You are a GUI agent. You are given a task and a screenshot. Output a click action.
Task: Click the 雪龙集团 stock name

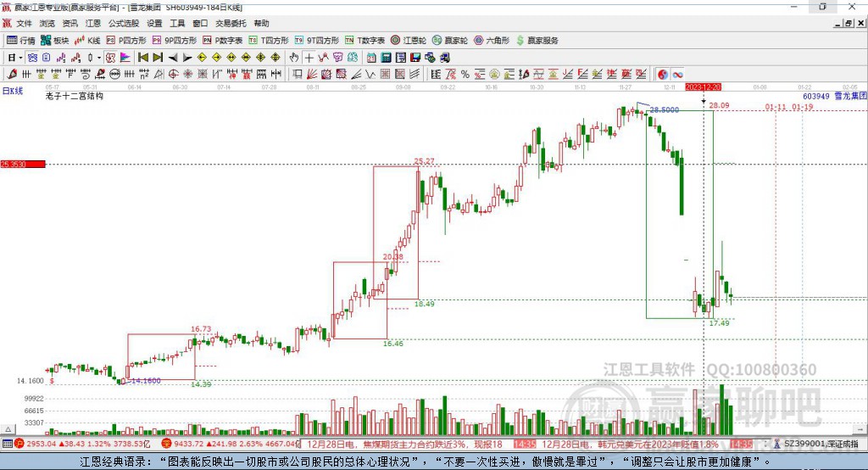[850, 96]
